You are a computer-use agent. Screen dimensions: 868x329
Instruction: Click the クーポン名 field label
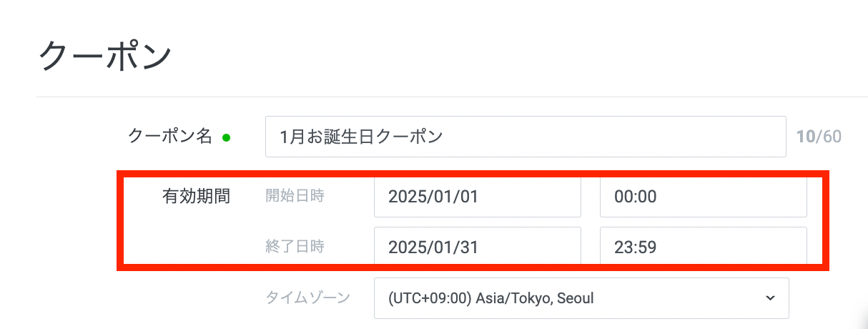pos(170,137)
